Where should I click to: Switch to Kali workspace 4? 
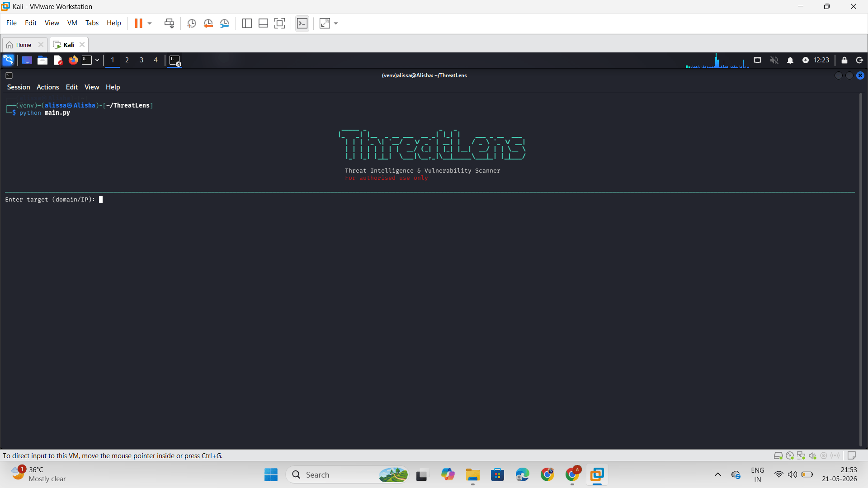tap(156, 60)
